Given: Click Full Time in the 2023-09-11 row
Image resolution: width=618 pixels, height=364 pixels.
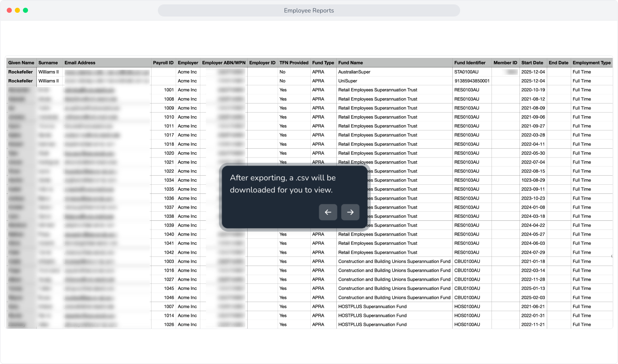Looking at the screenshot, I should (582, 189).
